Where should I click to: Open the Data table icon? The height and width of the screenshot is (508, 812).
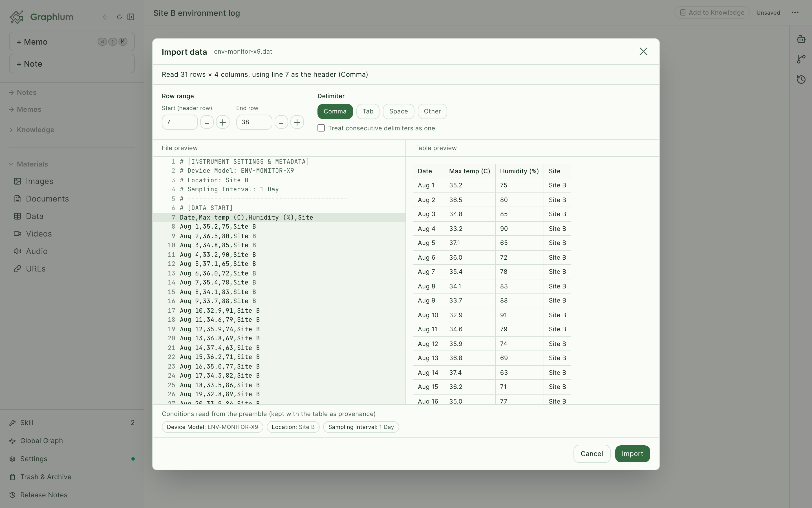pyautogui.click(x=17, y=216)
